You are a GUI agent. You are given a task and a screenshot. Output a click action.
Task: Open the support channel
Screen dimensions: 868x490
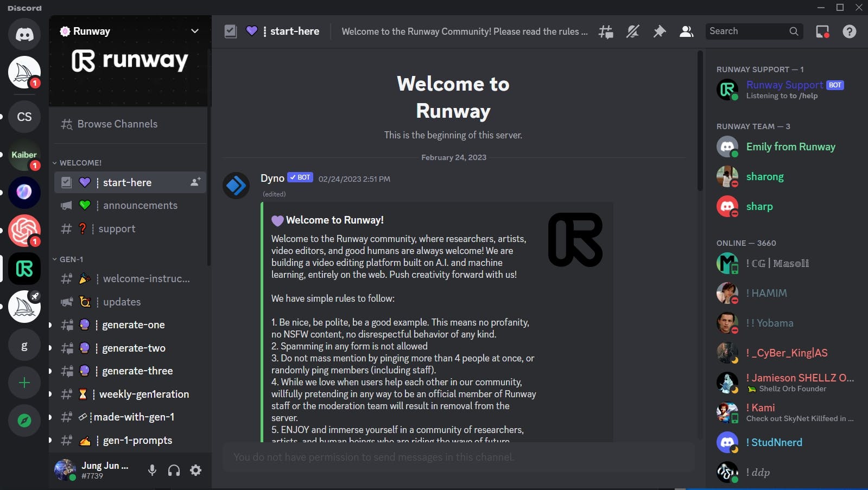pos(130,229)
